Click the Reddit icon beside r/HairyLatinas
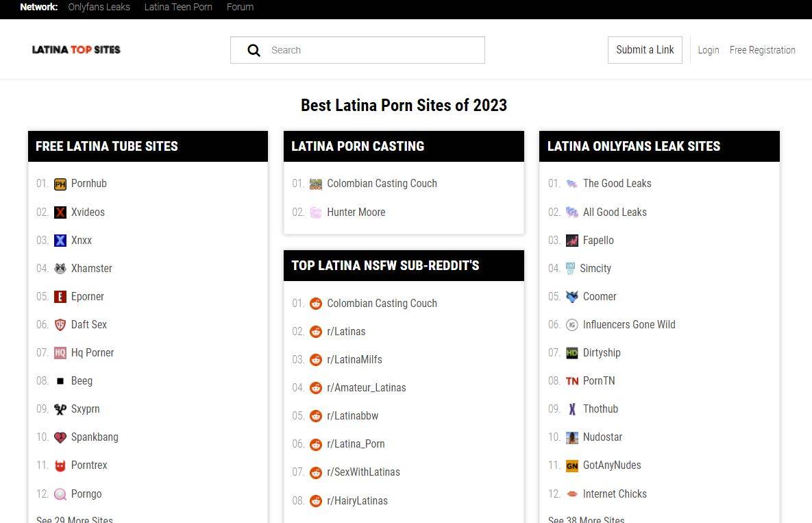The width and height of the screenshot is (812, 523). click(x=316, y=501)
